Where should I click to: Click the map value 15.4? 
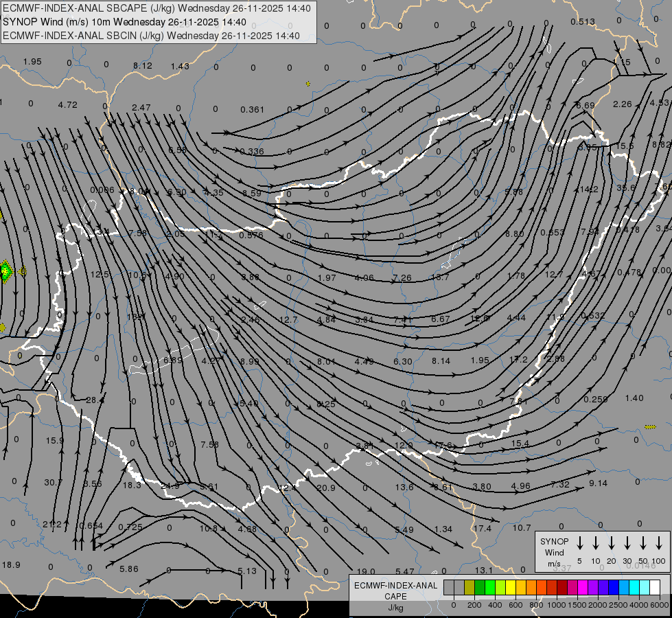520,444
